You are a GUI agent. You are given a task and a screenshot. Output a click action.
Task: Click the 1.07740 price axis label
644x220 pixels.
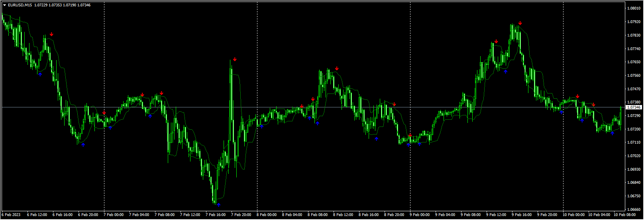634,49
